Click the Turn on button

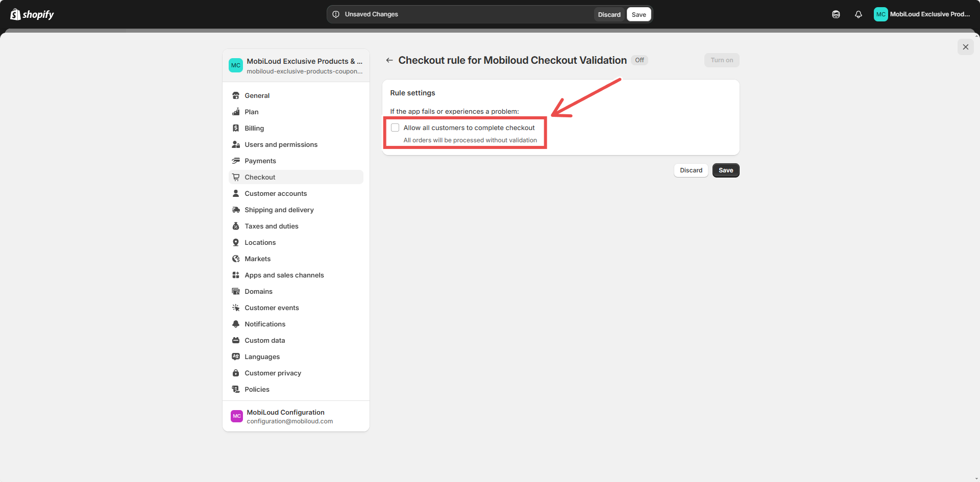[722, 60]
